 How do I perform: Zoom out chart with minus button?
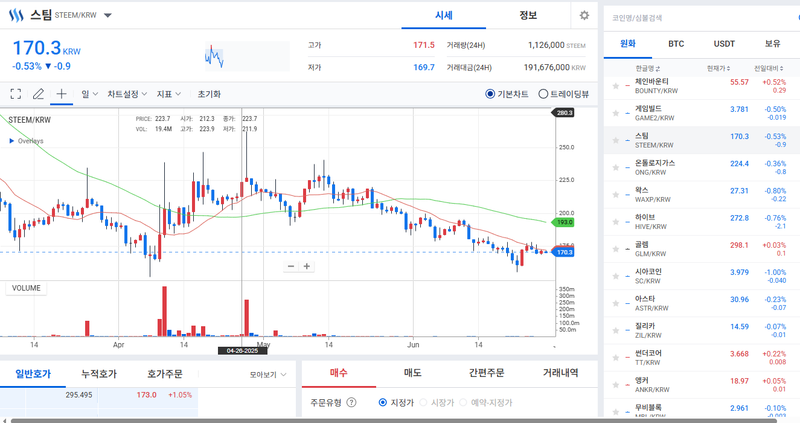291,266
